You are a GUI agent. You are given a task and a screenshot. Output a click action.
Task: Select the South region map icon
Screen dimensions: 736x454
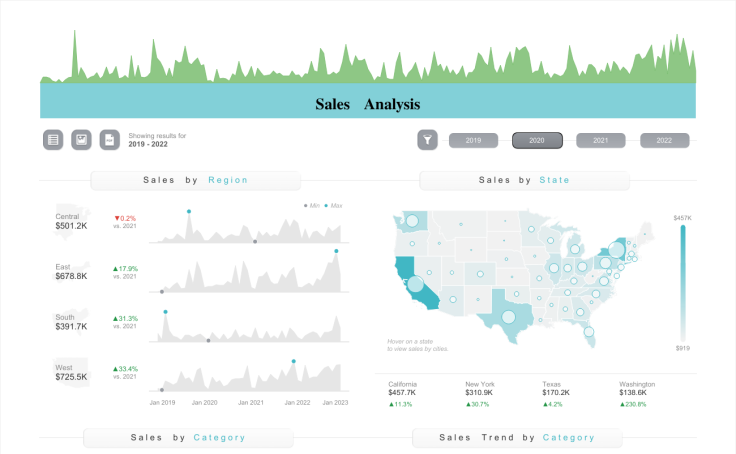[71, 321]
